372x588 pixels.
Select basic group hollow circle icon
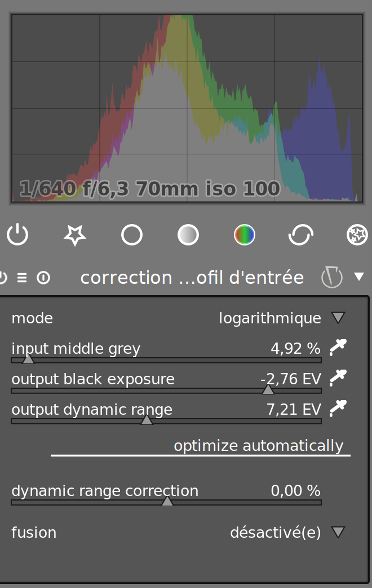pyautogui.click(x=132, y=235)
